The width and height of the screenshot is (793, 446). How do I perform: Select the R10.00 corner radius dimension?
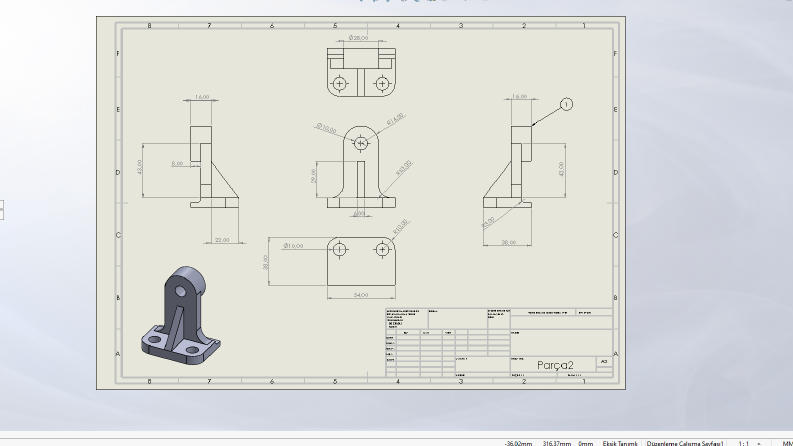(400, 226)
